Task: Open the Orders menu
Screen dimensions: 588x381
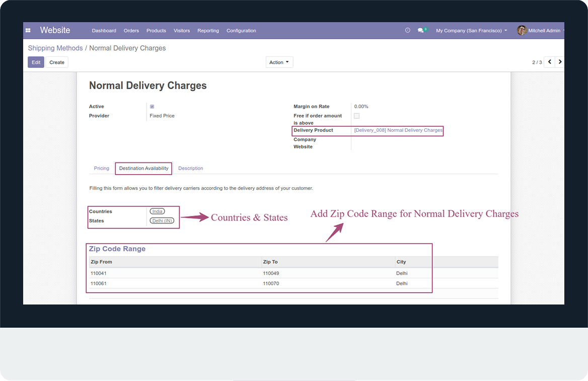Action: (131, 30)
